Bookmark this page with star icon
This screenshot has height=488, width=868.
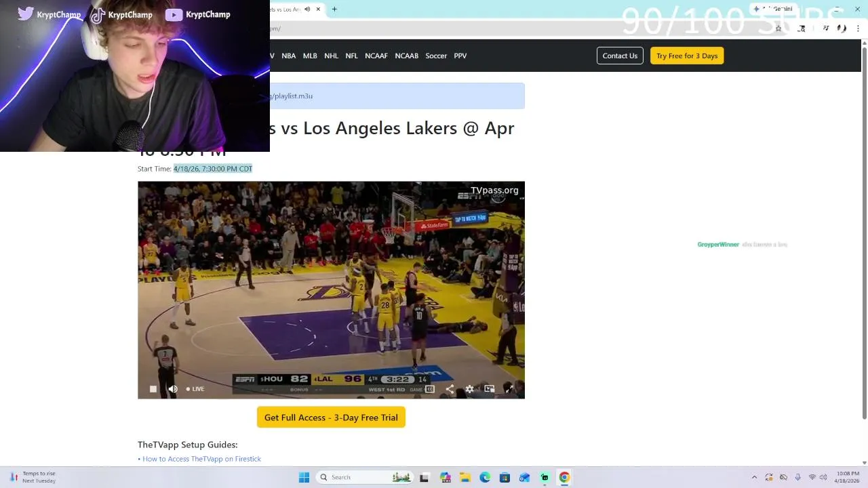(x=778, y=28)
